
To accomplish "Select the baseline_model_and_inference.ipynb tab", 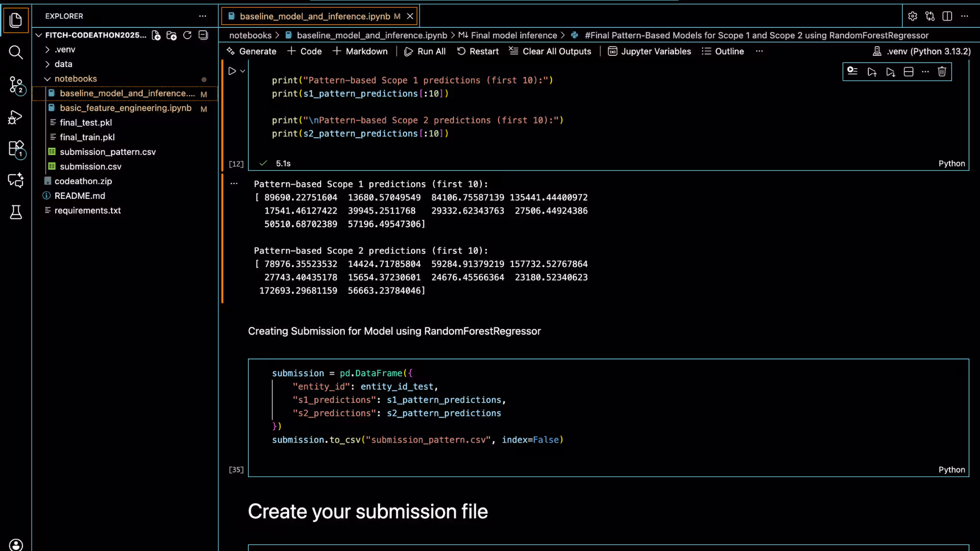I will coord(315,16).
